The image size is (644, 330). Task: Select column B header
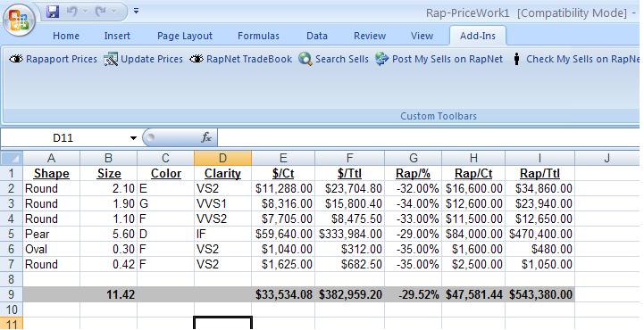[109, 158]
